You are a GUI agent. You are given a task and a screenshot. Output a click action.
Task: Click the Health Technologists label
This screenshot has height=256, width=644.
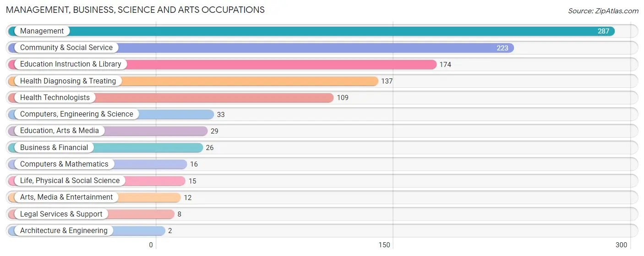click(x=55, y=98)
